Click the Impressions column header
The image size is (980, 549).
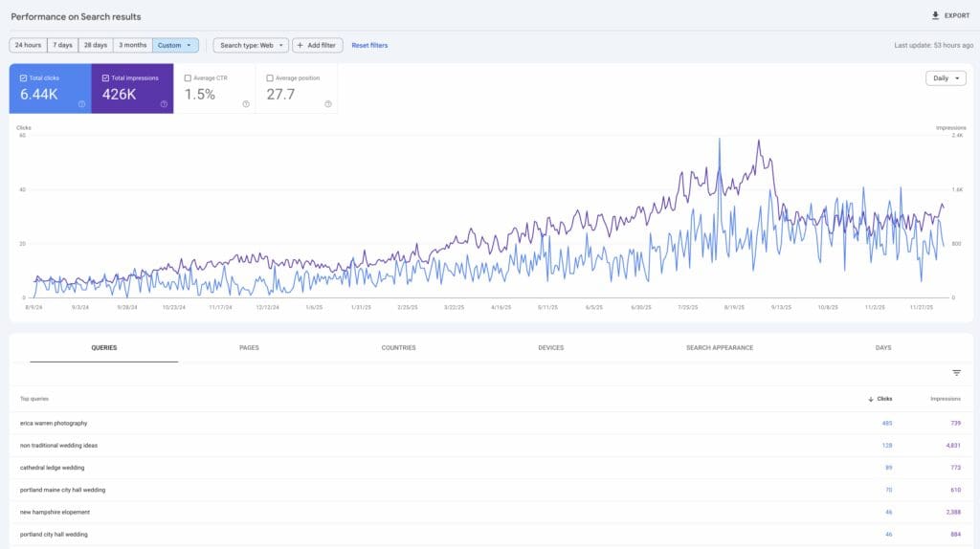(946, 398)
